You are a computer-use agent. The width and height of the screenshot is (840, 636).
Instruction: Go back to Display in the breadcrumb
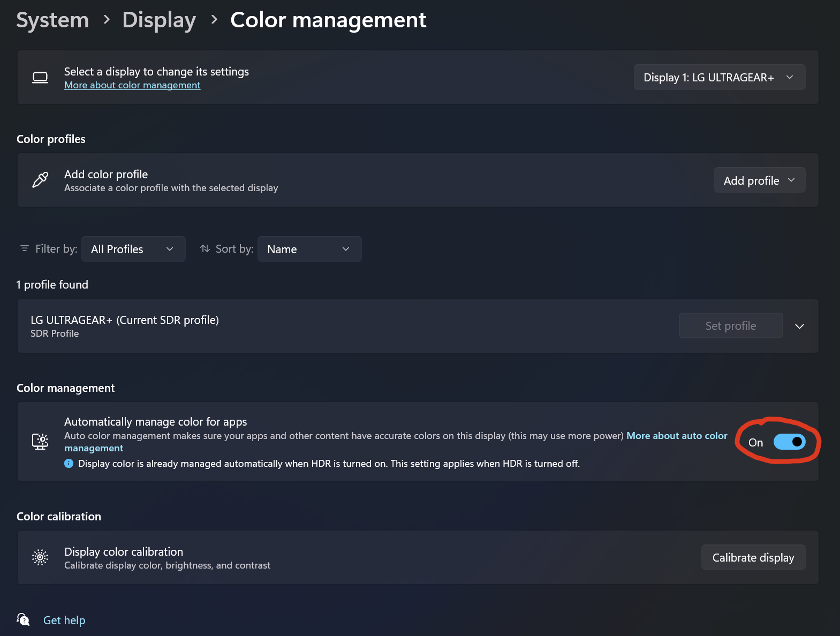click(x=159, y=20)
